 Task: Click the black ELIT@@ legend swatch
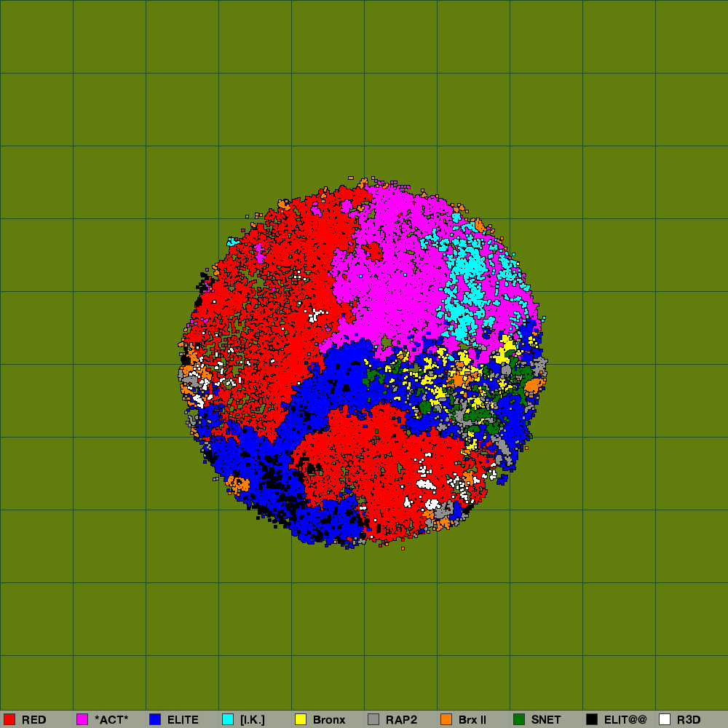pyautogui.click(x=592, y=719)
